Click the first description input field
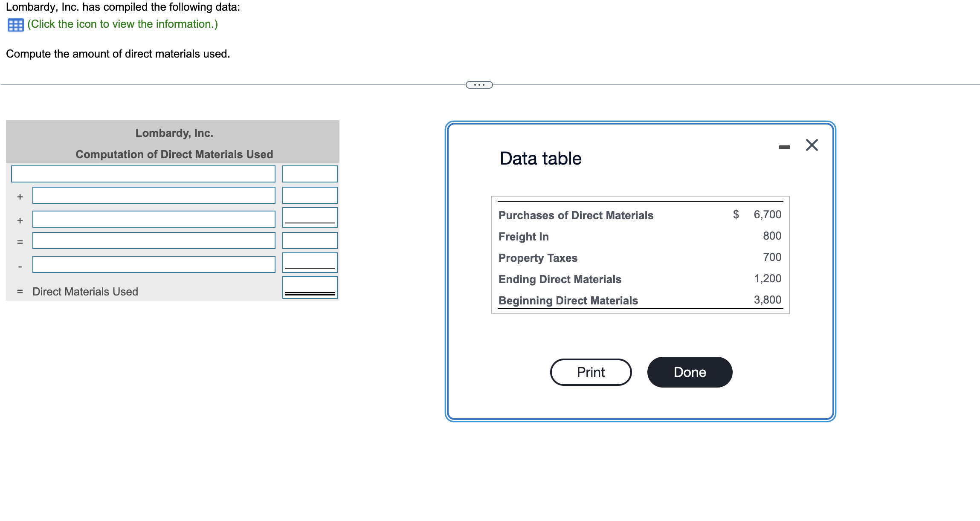980x521 pixels. pyautogui.click(x=143, y=174)
